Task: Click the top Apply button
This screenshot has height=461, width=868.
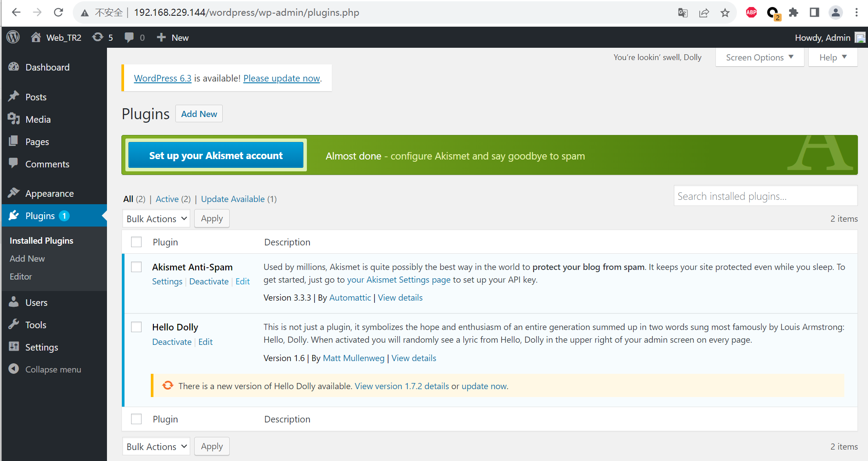Action: tap(212, 218)
